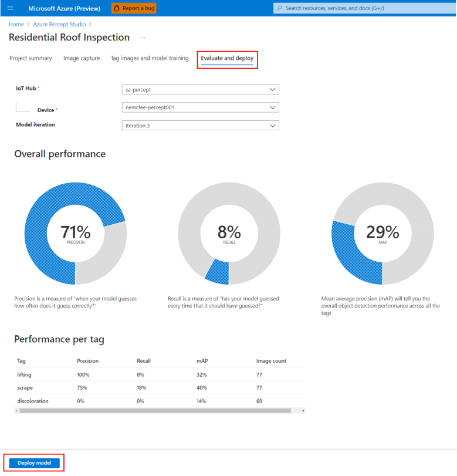The width and height of the screenshot is (457, 476).
Task: Focus the Search resources, services, and docs field
Action: pos(365,8)
